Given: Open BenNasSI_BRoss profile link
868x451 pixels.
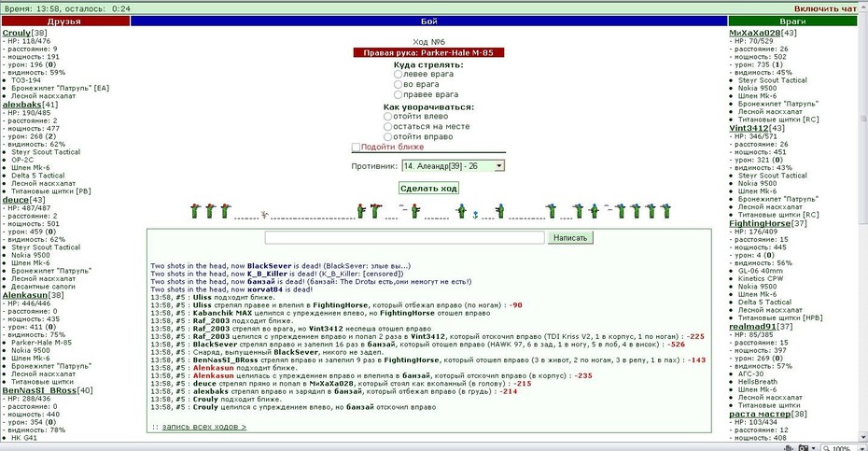Looking at the screenshot, I should [39, 390].
